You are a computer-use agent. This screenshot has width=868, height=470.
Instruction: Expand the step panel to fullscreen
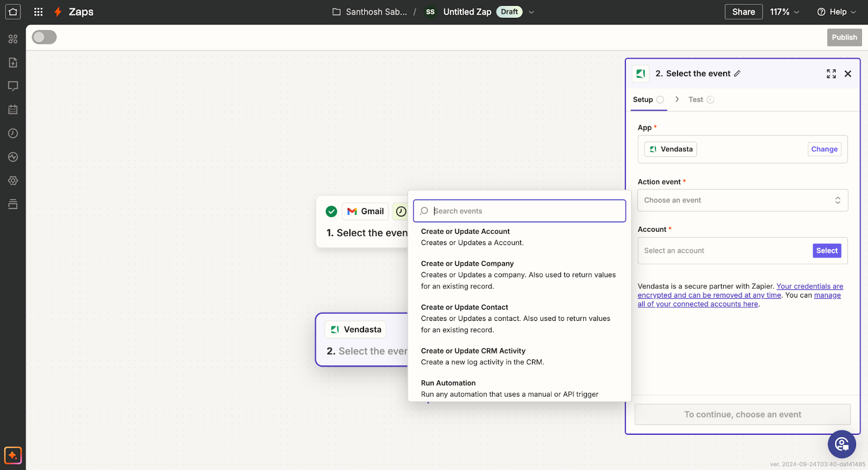(831, 74)
